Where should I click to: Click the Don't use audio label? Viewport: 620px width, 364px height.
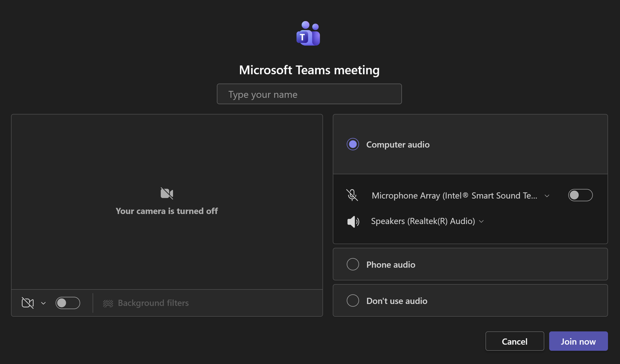click(397, 301)
